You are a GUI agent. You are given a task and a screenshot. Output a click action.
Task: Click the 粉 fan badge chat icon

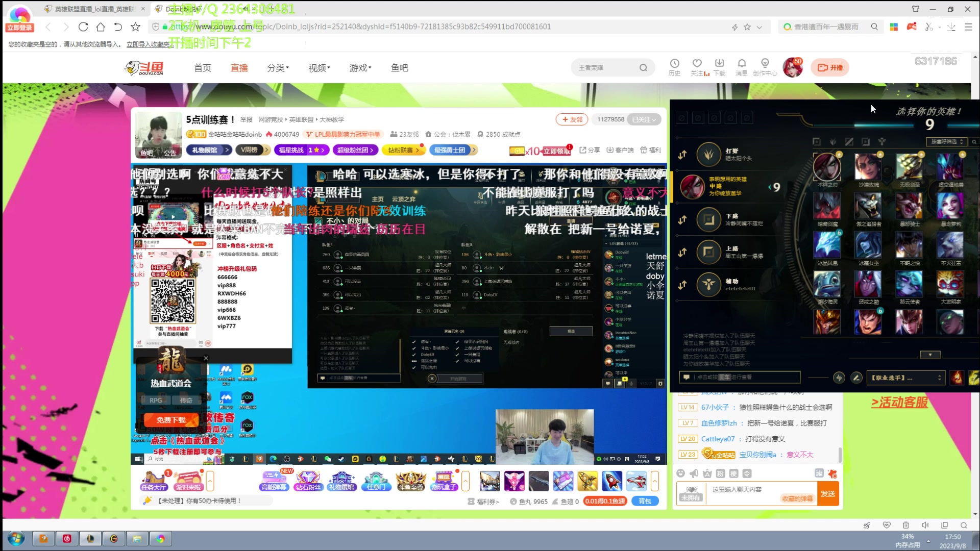point(720,473)
